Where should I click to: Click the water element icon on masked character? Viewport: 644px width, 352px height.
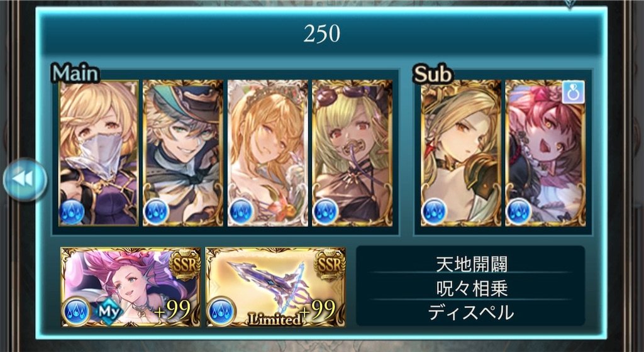[72, 212]
